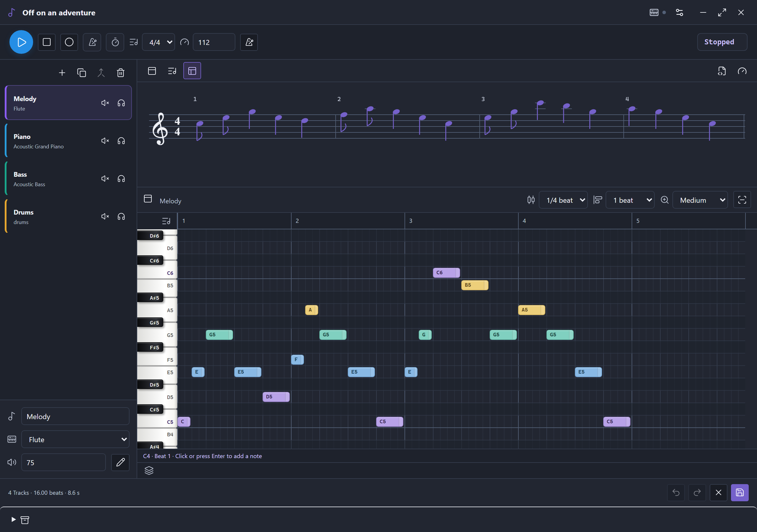Save the project with the purple disk button
This screenshot has height=532, width=757.
[x=740, y=493]
